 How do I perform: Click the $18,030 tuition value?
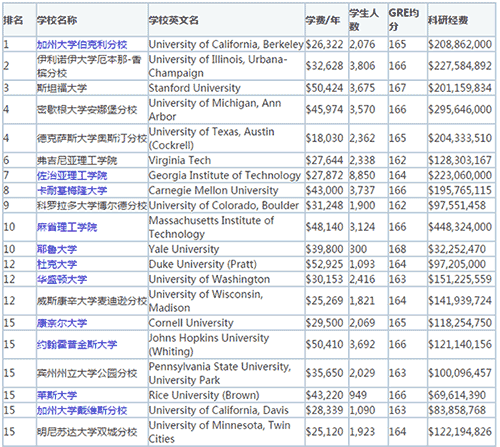click(x=324, y=138)
